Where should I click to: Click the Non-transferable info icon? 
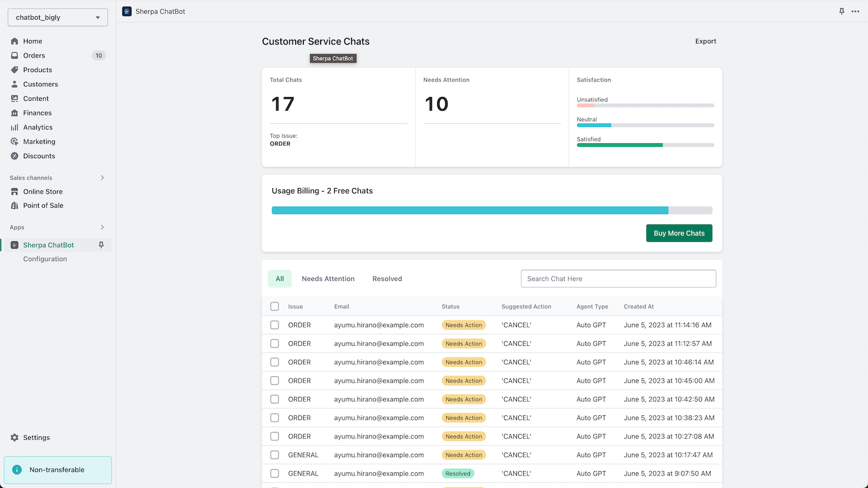tap(17, 470)
